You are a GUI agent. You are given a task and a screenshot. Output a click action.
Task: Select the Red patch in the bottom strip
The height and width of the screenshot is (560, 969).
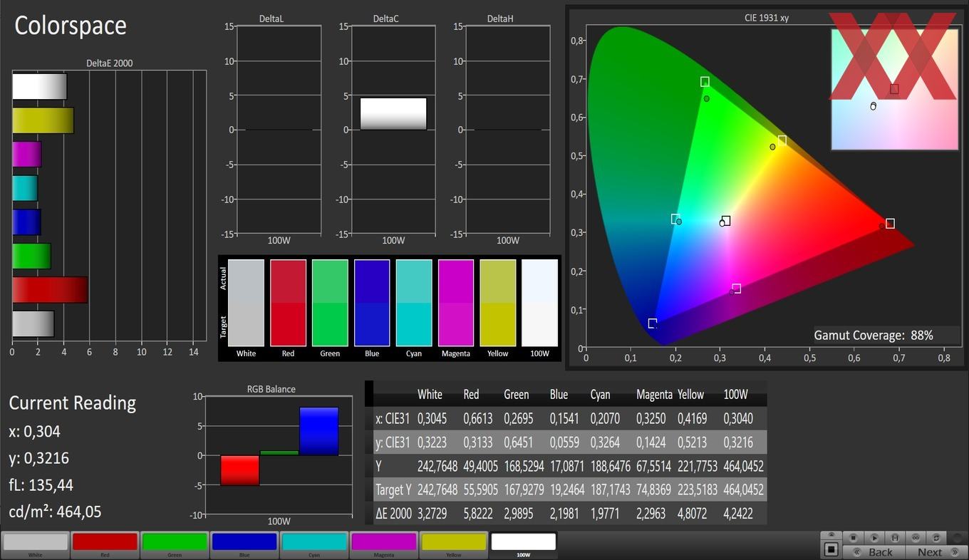[x=105, y=545]
